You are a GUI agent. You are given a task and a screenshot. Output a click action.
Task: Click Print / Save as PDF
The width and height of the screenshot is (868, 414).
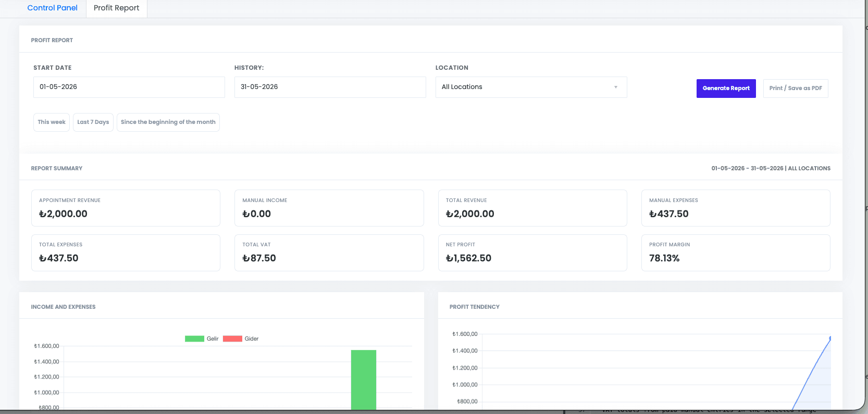pyautogui.click(x=796, y=89)
